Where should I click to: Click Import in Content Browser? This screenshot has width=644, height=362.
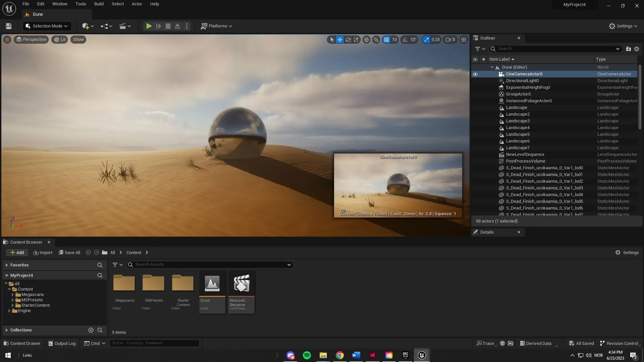pyautogui.click(x=43, y=253)
